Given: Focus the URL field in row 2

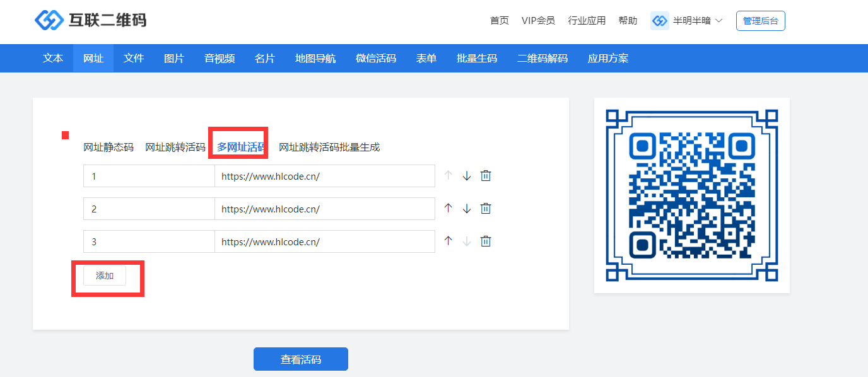Looking at the screenshot, I should point(325,209).
